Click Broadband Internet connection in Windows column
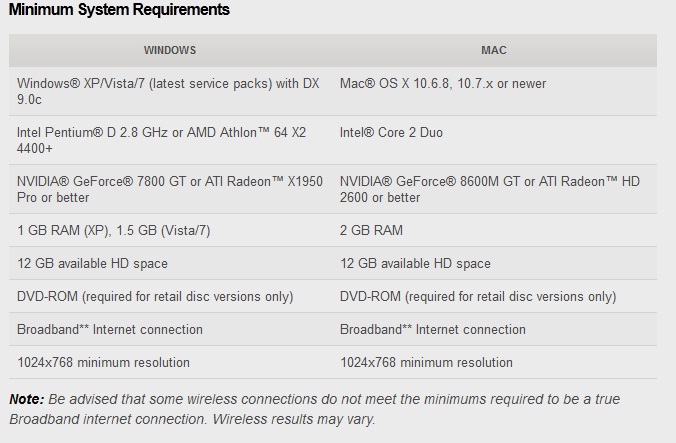This screenshot has width=676, height=443. [110, 330]
